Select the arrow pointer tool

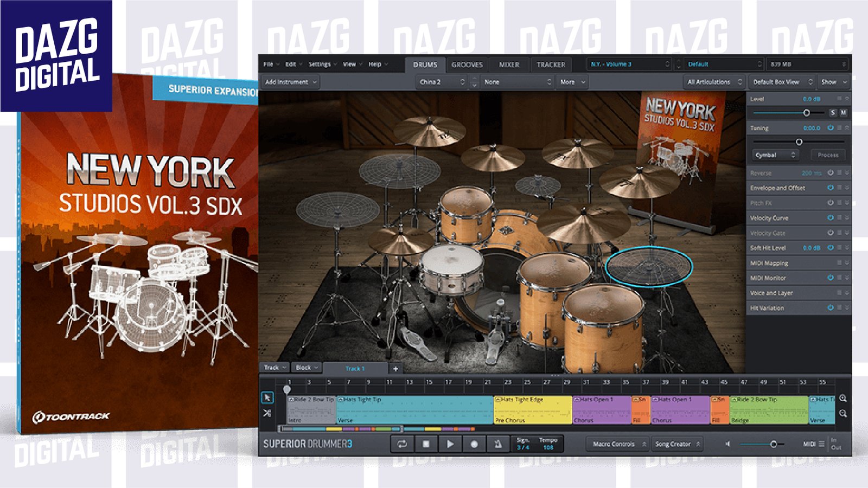pos(267,398)
